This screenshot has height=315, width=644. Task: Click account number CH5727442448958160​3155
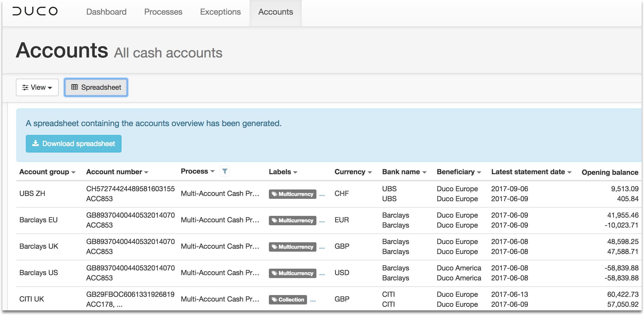tap(130, 189)
